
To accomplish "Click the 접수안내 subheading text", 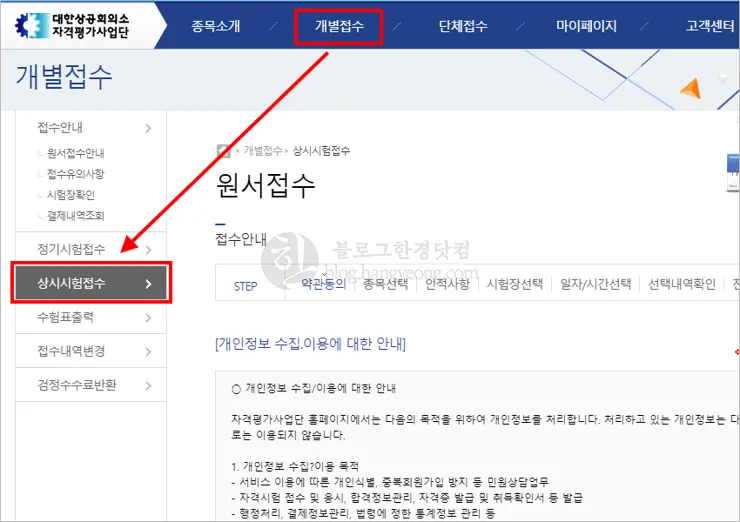I will pyautogui.click(x=241, y=239).
